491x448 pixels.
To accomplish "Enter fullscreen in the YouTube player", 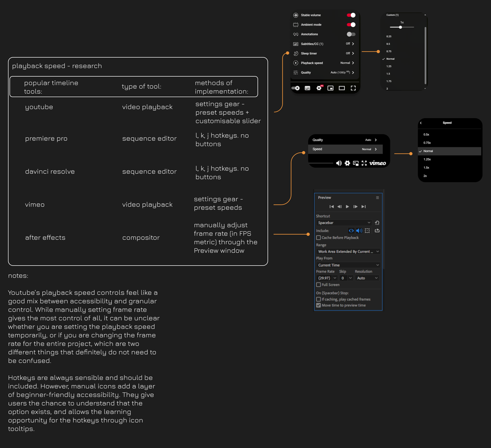I will tap(353, 88).
